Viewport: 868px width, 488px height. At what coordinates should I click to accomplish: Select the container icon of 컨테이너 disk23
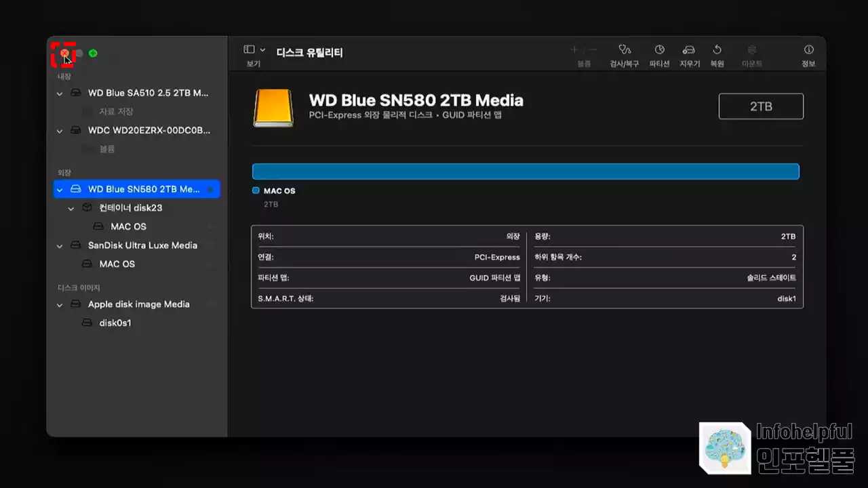coord(87,208)
